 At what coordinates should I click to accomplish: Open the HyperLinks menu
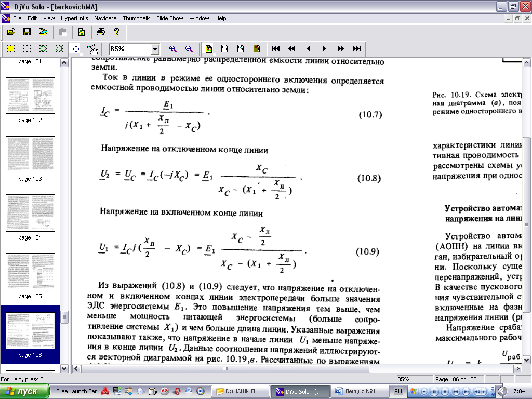click(74, 18)
